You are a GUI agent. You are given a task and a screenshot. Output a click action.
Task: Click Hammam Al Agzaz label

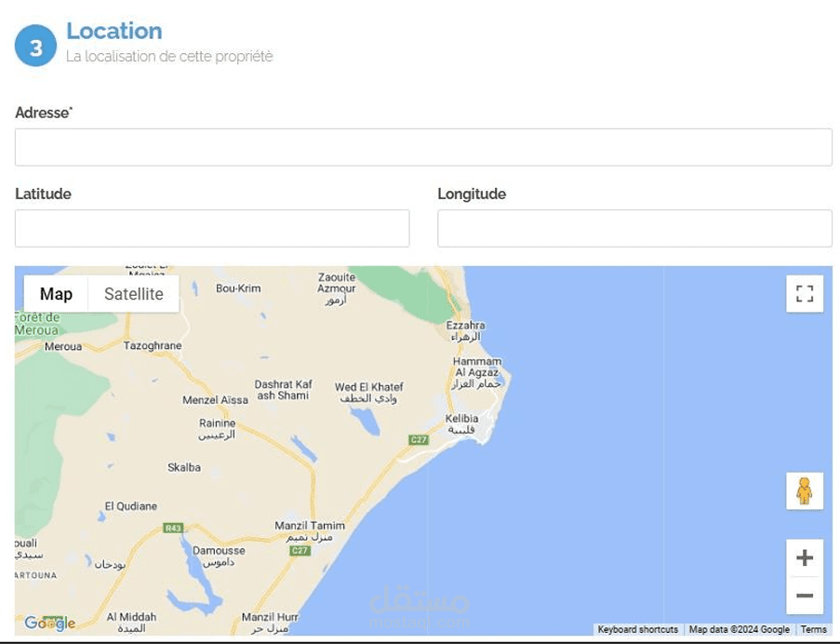pyautogui.click(x=477, y=372)
